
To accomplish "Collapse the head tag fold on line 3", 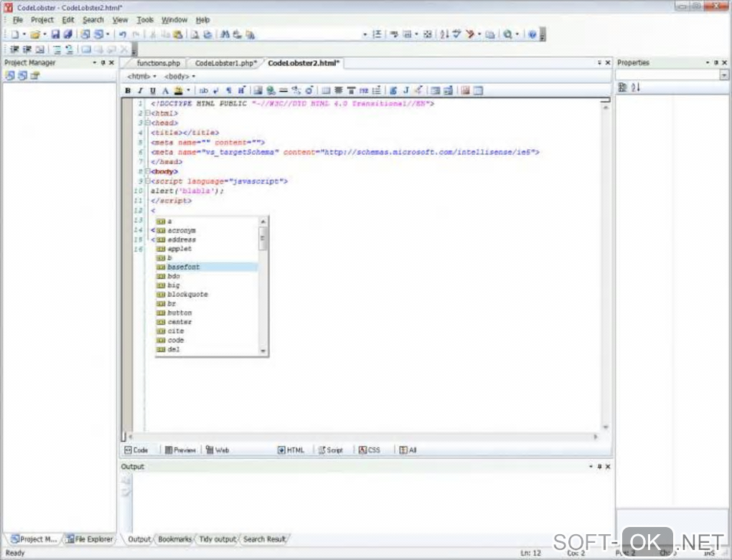I will click(x=147, y=123).
